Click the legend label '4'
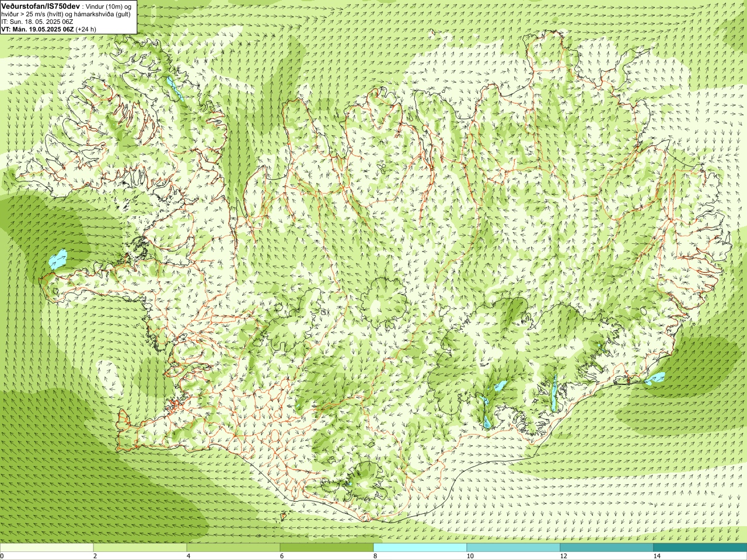The height and width of the screenshot is (560, 747). 189,556
